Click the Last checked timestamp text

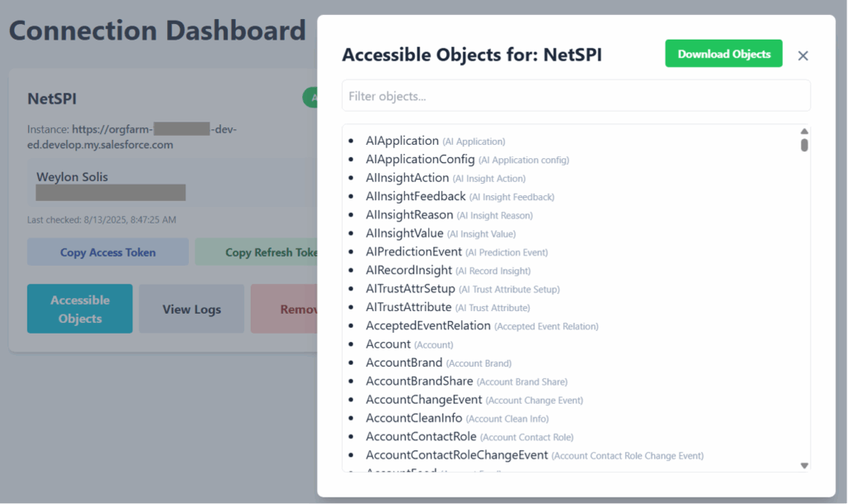coord(102,220)
